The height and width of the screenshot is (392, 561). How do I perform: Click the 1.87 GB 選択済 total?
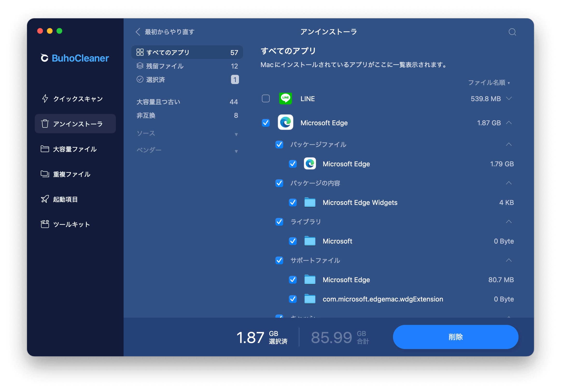pos(262,337)
